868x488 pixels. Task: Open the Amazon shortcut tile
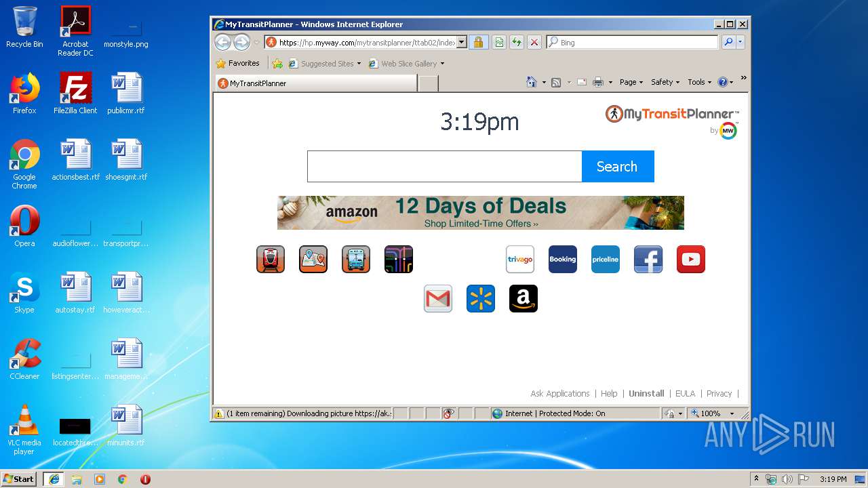(x=524, y=298)
